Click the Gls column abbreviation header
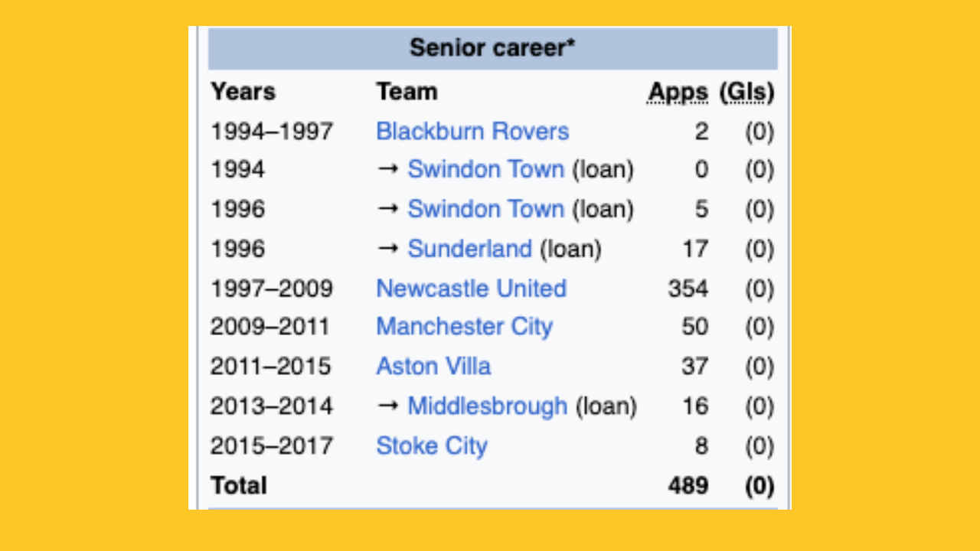This screenshot has height=551, width=980. pyautogui.click(x=746, y=93)
